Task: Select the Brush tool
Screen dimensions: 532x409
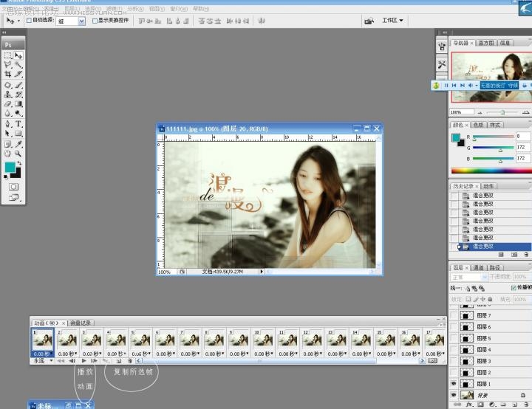Action: [18, 85]
